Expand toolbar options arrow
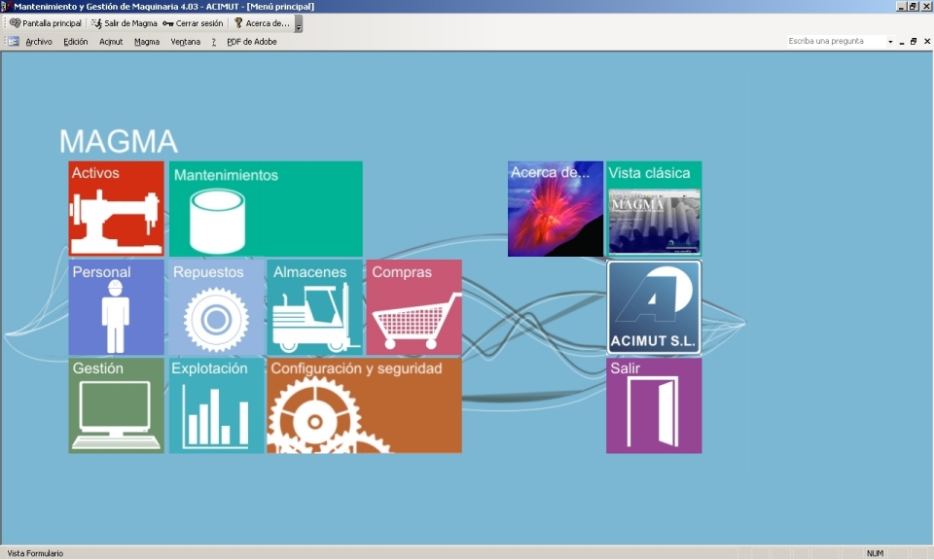Image resolution: width=934 pixels, height=560 pixels. pos(299,23)
